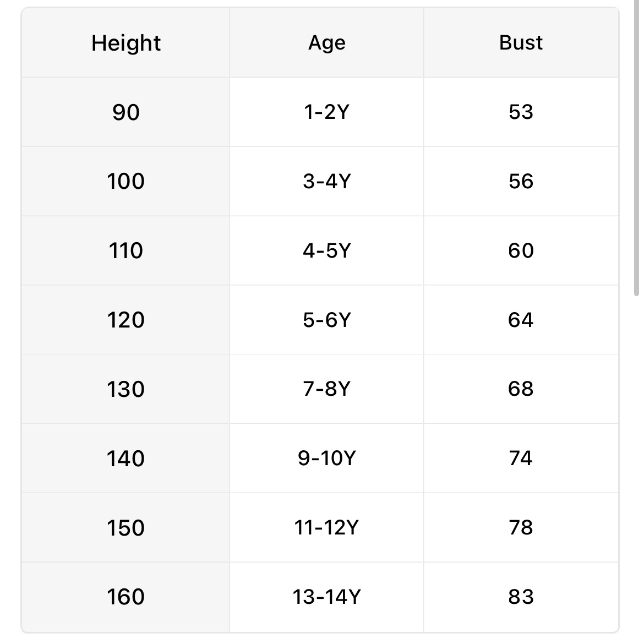
Task: Click the 3-4Y age cell
Action: tap(327, 182)
